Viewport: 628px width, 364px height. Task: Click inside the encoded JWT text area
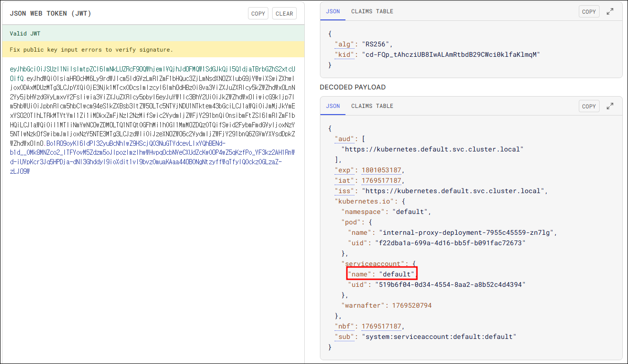coord(152,237)
